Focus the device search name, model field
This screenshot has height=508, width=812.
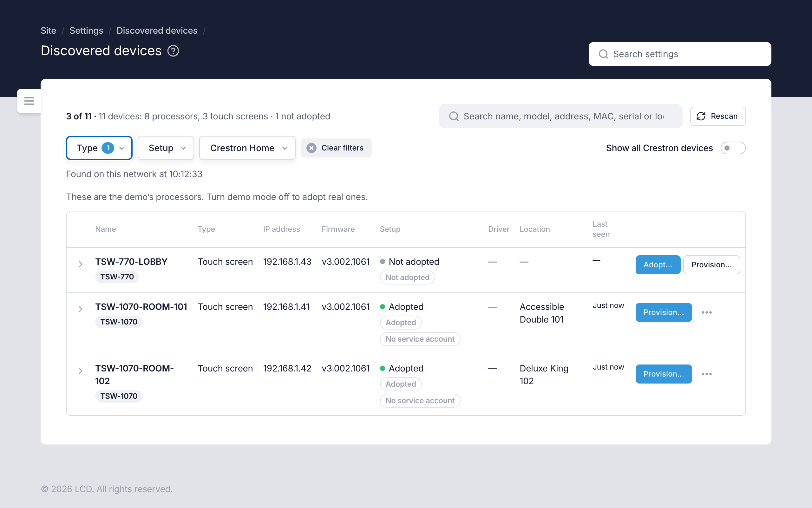point(560,116)
